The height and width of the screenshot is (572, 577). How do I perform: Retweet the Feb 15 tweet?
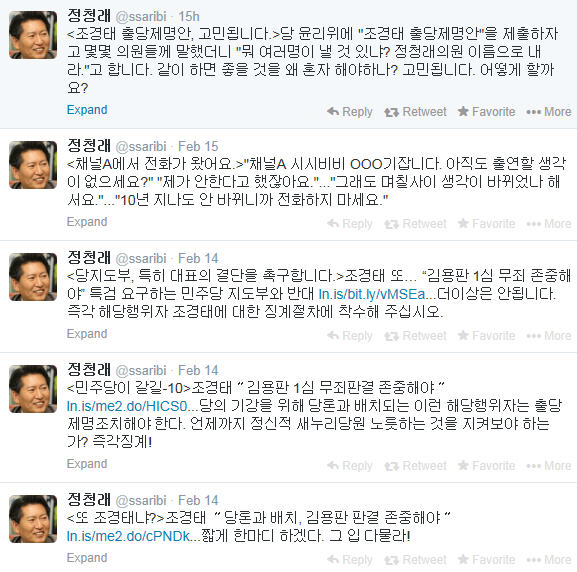click(415, 223)
